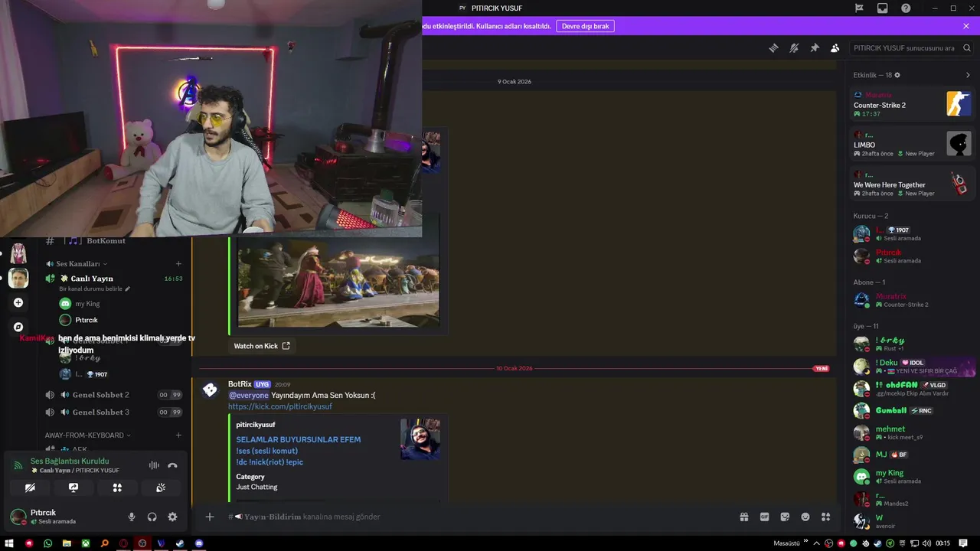The width and height of the screenshot is (980, 551).
Task: Select member '! Deku' in member list
Action: 913,366
